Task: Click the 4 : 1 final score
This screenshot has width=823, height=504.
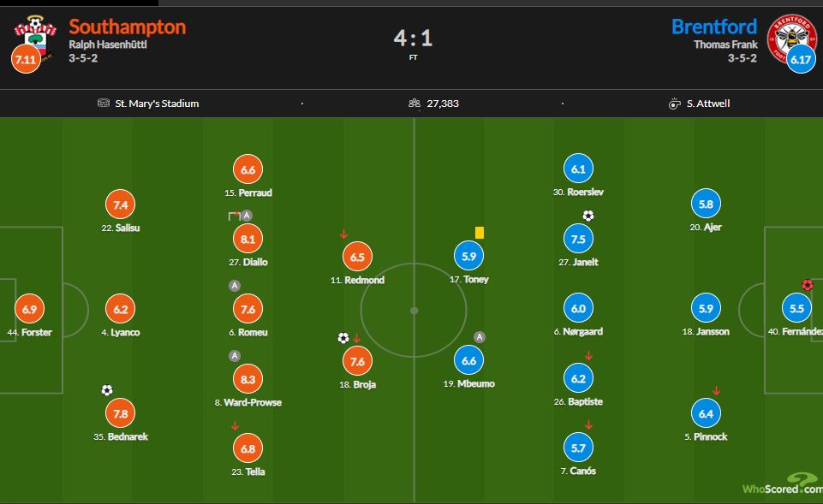Action: (412, 38)
